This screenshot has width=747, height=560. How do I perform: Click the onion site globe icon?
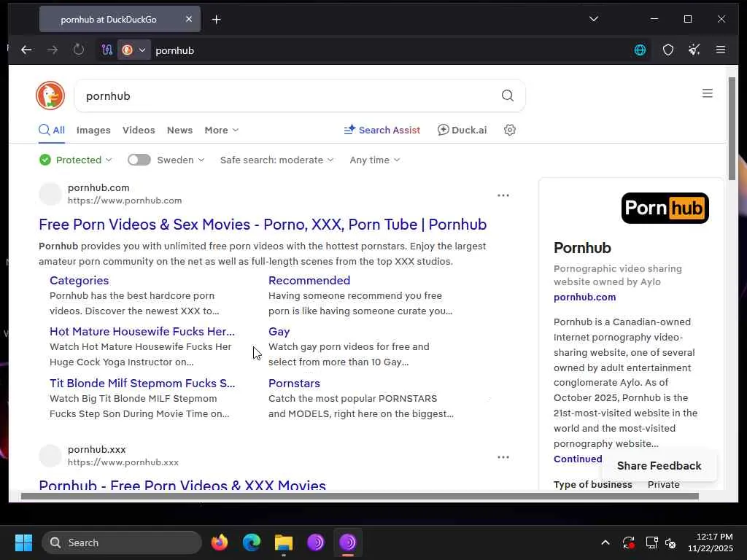(x=640, y=50)
